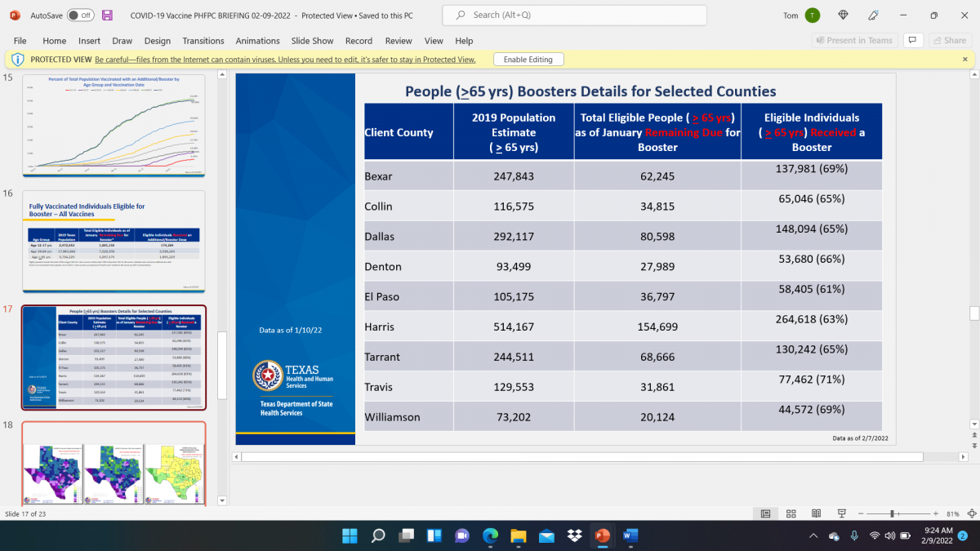Viewport: 980px width, 551px height.
Task: Click the microphone icon in system tray
Action: click(x=855, y=536)
